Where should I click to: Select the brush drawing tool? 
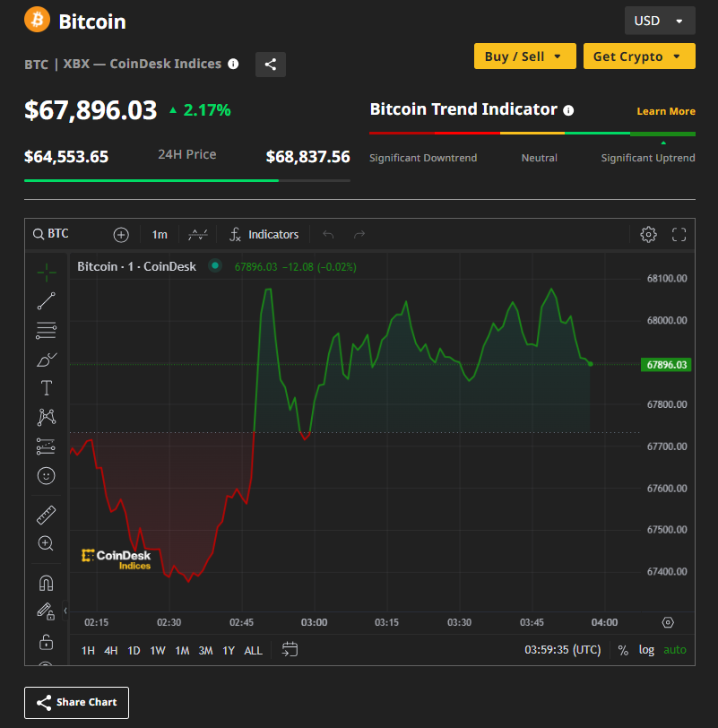point(47,360)
